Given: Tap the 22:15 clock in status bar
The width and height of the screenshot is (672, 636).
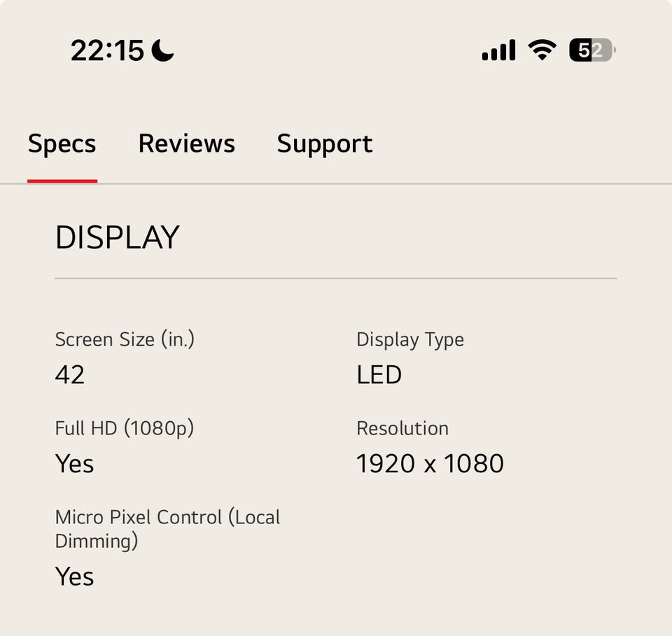Looking at the screenshot, I should click(107, 50).
